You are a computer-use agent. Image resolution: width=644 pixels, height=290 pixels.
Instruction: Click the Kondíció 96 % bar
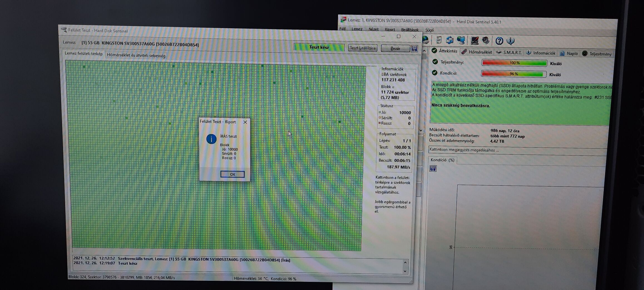514,74
